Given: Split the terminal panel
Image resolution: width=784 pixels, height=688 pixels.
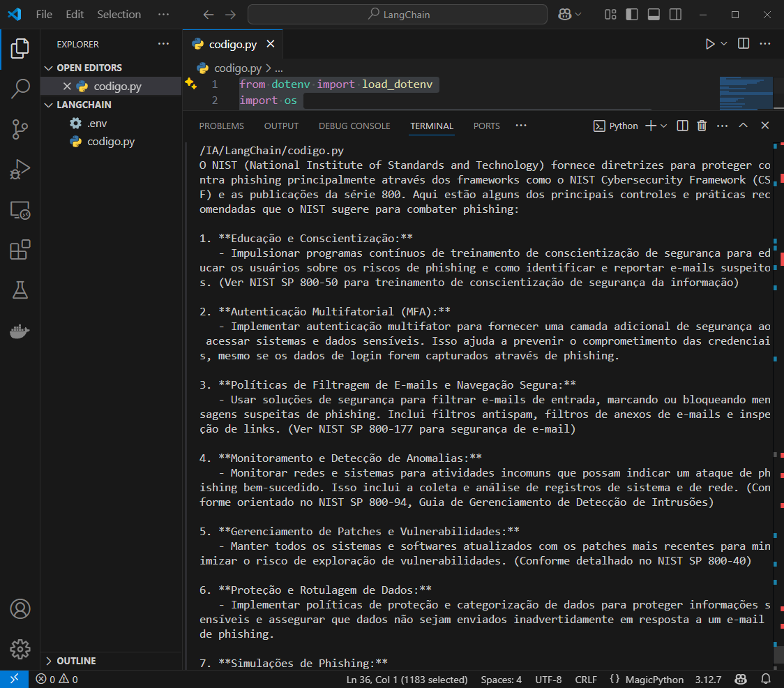Looking at the screenshot, I should [682, 126].
